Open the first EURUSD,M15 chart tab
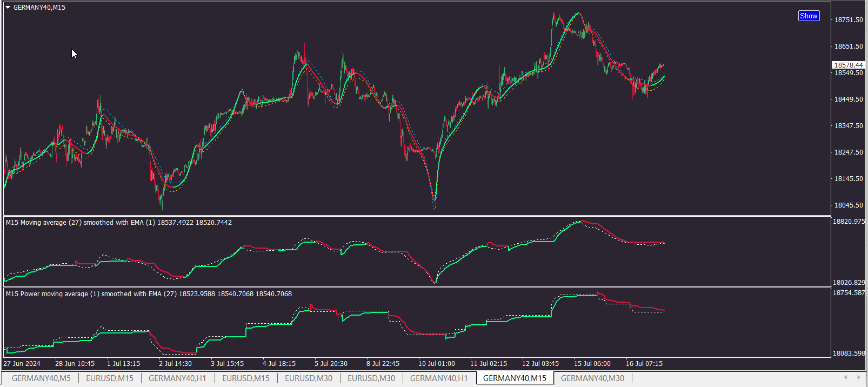This screenshot has height=387, width=868. (110, 378)
